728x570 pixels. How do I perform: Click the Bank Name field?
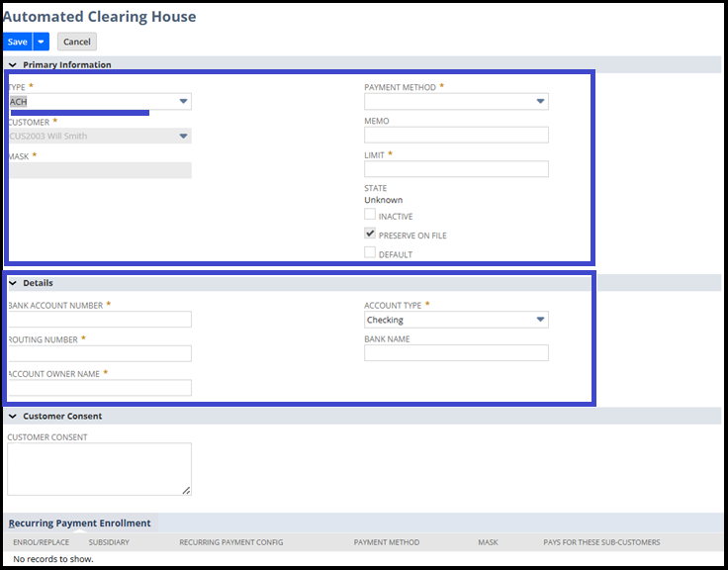tap(456, 353)
